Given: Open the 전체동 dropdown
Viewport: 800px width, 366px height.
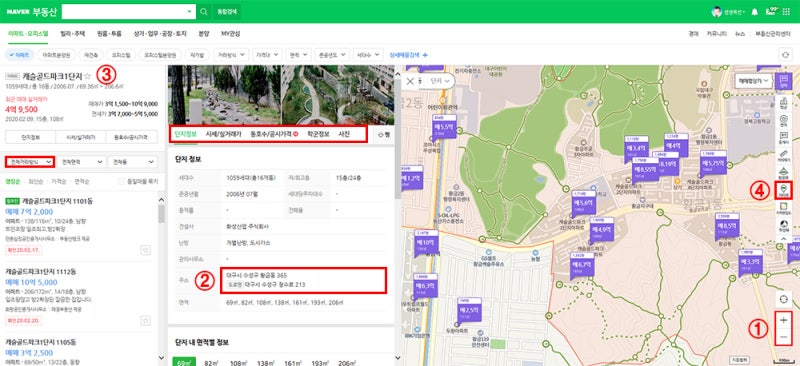Looking at the screenshot, I should 133,162.
